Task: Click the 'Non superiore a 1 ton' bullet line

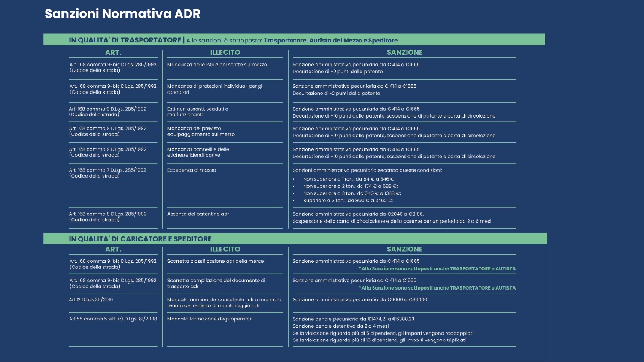Action: coord(349,179)
